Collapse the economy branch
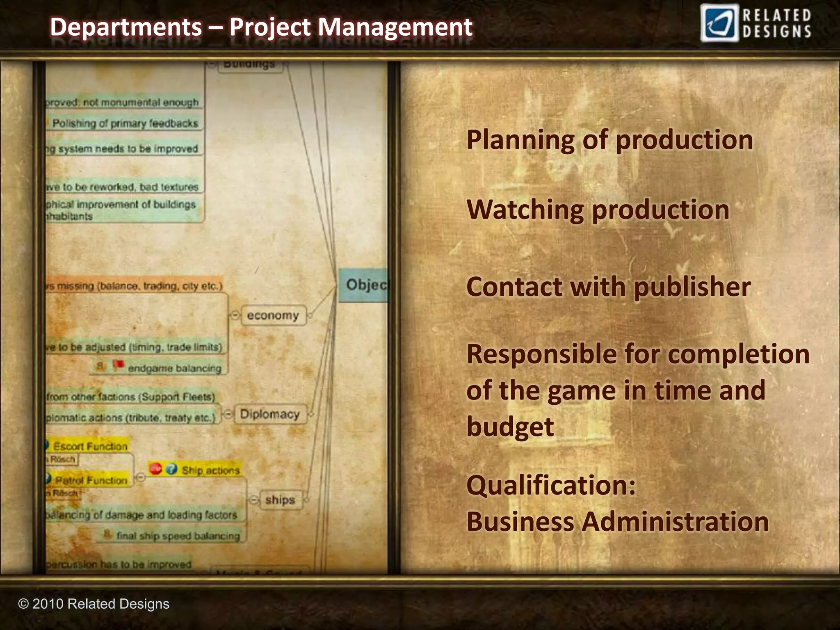 [x=235, y=315]
